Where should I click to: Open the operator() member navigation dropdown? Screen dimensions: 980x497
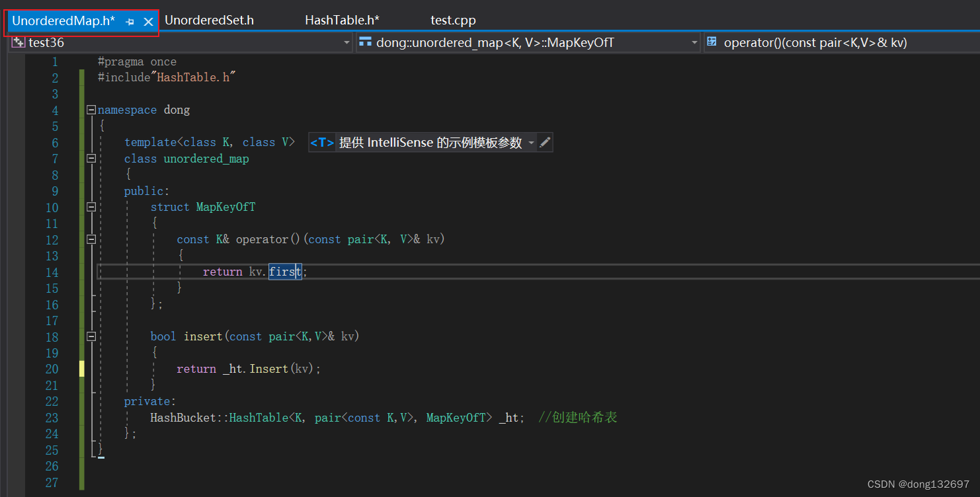click(x=841, y=42)
